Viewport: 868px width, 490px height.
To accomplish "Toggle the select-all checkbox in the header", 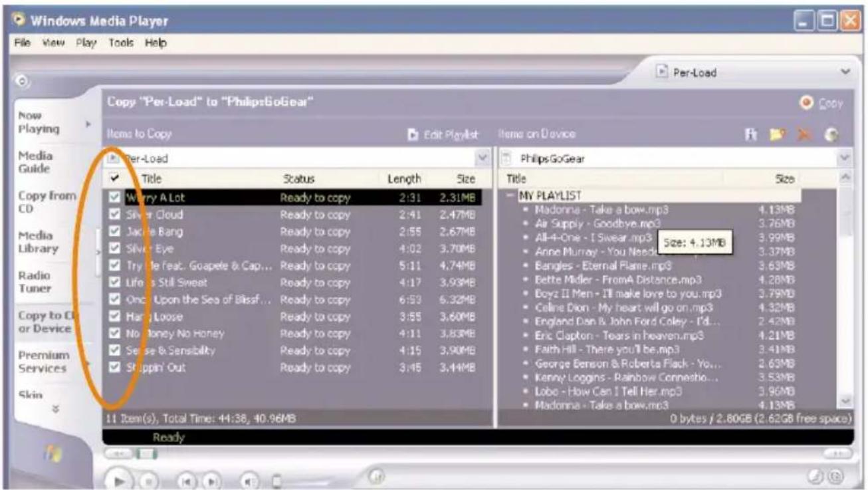I will 114,178.
